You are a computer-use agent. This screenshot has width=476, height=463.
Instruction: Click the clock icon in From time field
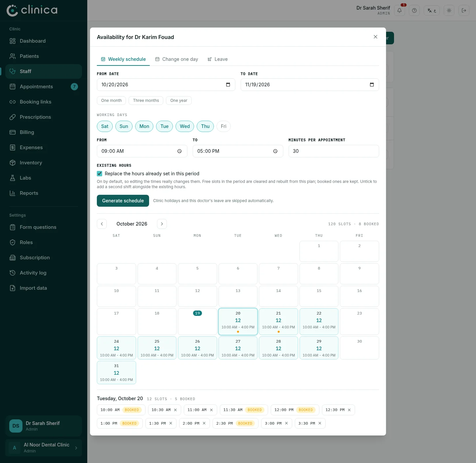coord(179,151)
